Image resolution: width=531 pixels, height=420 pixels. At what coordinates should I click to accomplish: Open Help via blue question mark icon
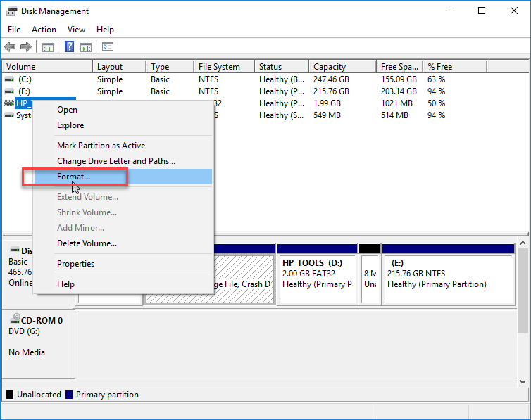(70, 47)
